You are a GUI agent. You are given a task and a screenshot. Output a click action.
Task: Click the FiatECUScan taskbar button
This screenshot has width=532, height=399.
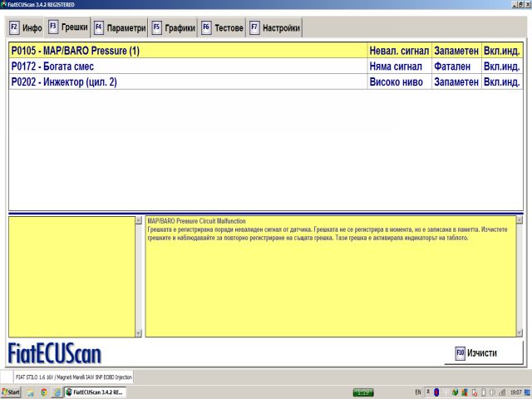click(x=96, y=392)
